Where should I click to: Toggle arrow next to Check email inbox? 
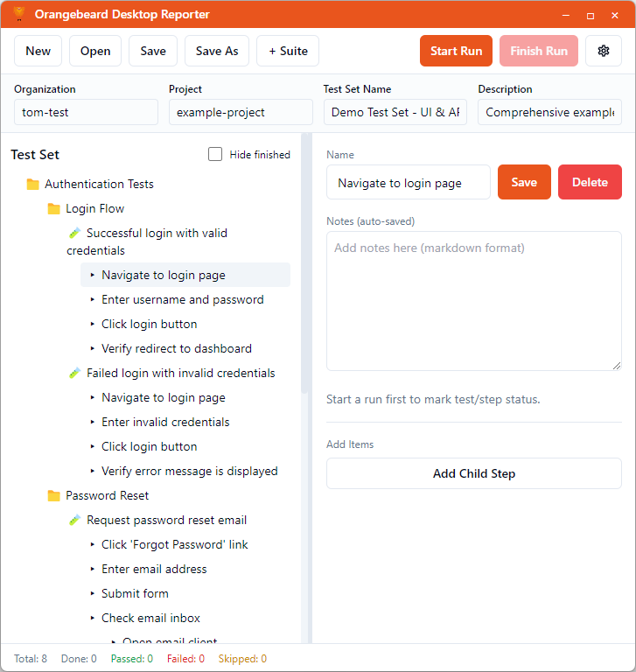click(92, 619)
